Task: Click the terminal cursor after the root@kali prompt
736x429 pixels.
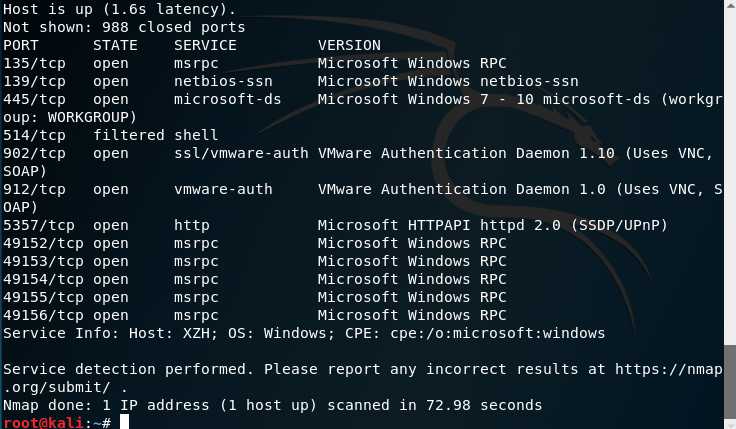Action: [x=124, y=421]
